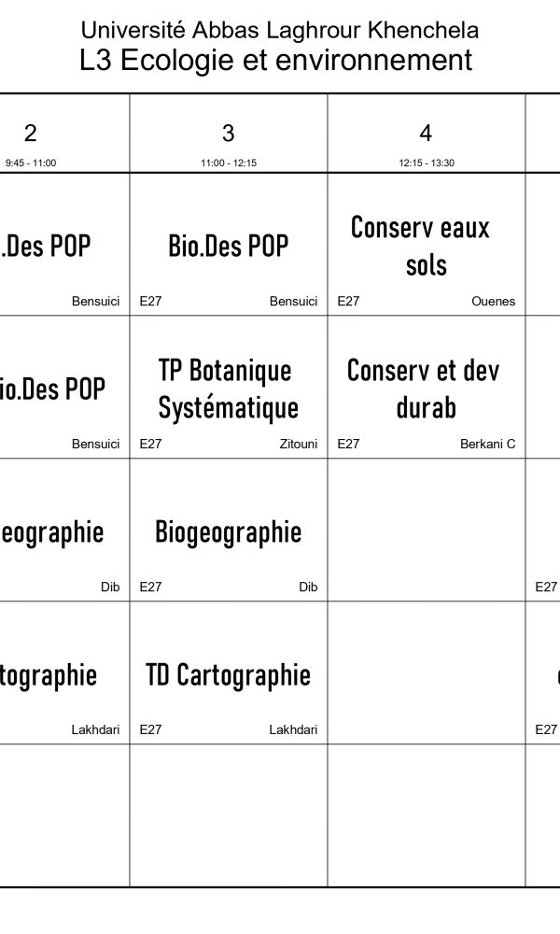Click the "L3 Ecologie et environnement" heading
The height and width of the screenshot is (934, 560).
(x=276, y=61)
